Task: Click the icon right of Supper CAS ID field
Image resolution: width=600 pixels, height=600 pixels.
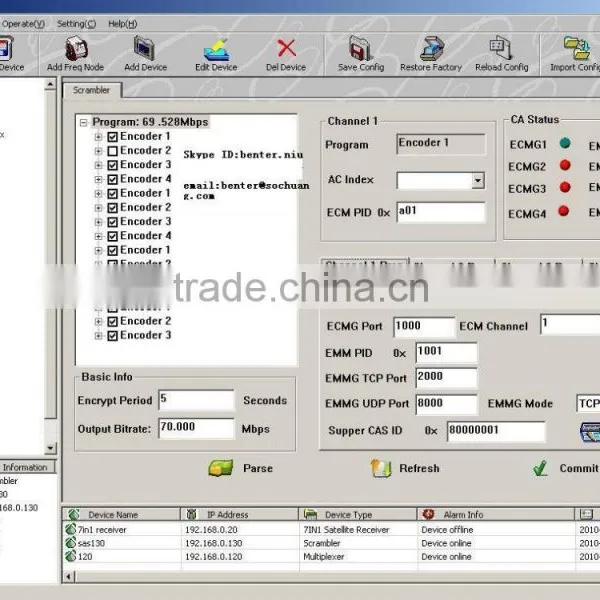Action: [x=590, y=432]
